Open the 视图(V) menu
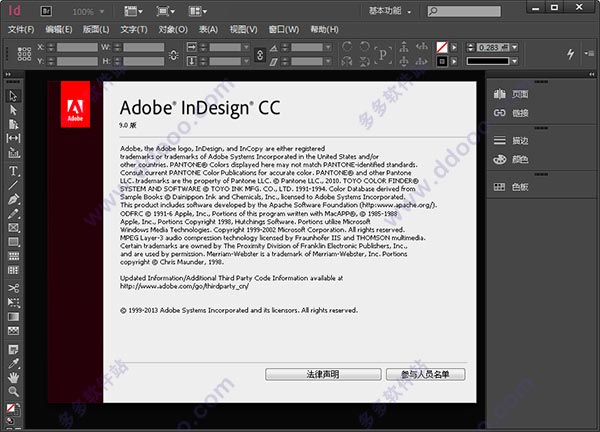600x432 pixels. click(243, 29)
